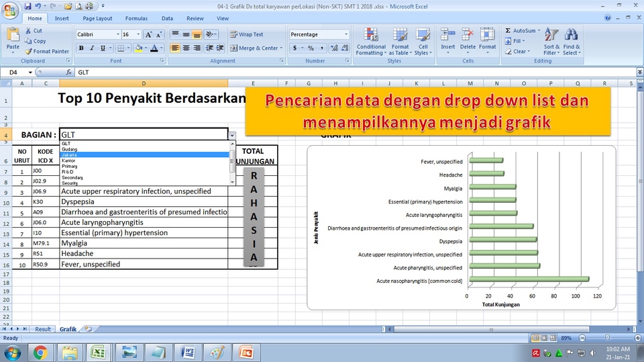Click the Office button
Viewport: 644px width, 362px height.
[10, 10]
